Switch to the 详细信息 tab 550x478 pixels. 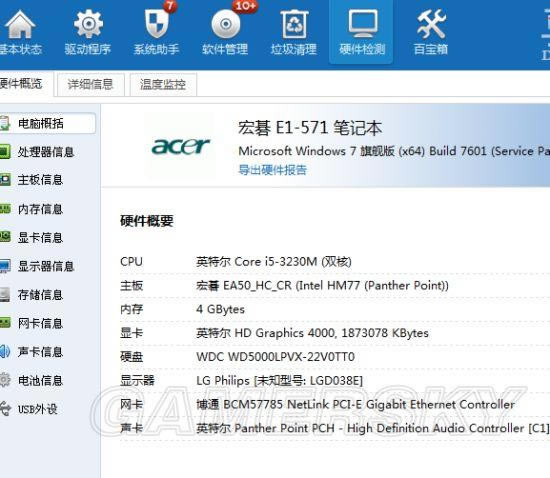[x=90, y=84]
